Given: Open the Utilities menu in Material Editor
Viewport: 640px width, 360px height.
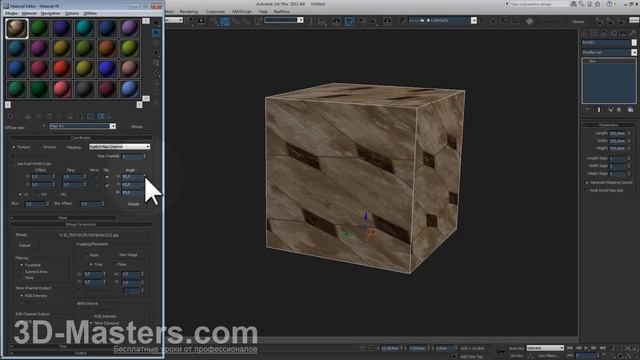Looking at the screenshot, I should click(x=90, y=13).
